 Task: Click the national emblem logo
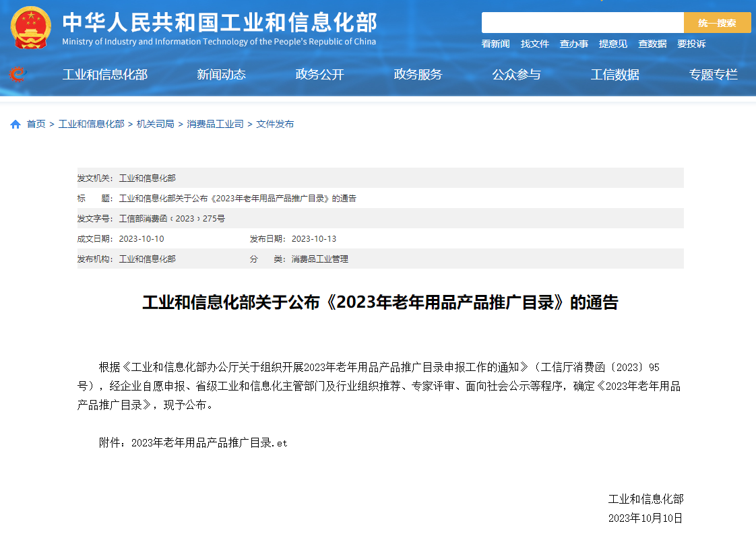[x=30, y=27]
